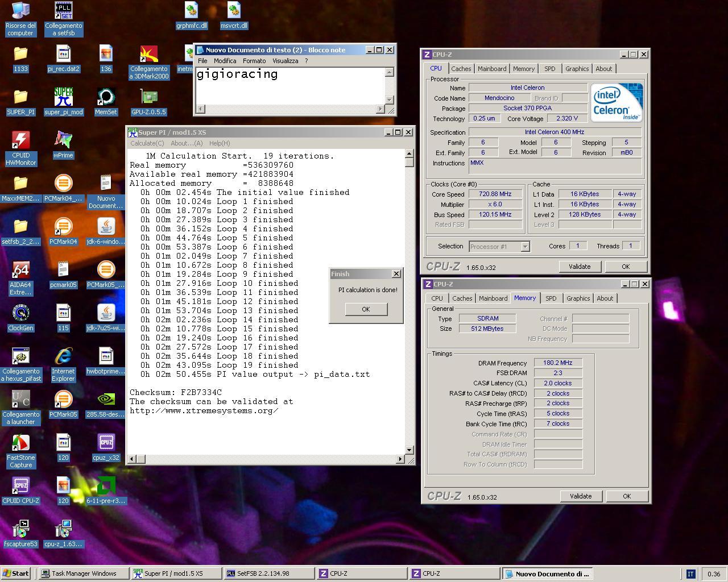The image size is (728, 582).
Task: Close the Finish dialog
Action: tap(396, 274)
